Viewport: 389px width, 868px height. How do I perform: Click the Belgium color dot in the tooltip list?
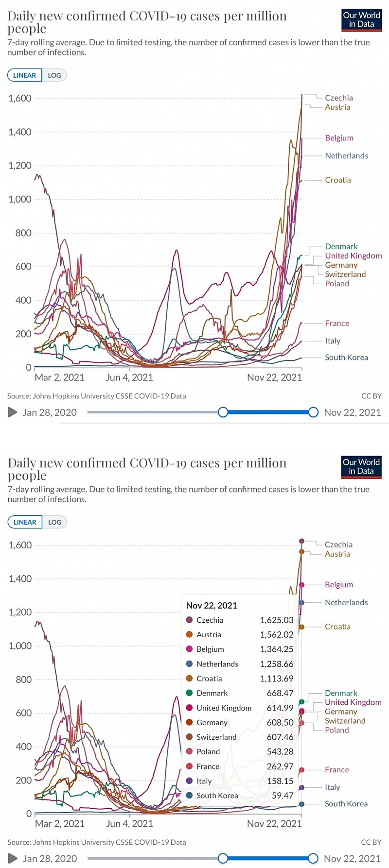coord(190,649)
